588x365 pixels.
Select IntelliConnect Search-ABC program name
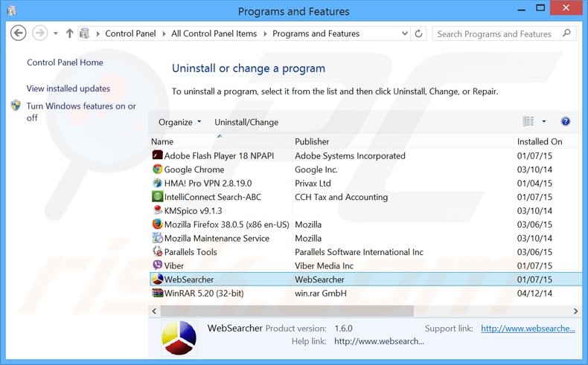[213, 197]
